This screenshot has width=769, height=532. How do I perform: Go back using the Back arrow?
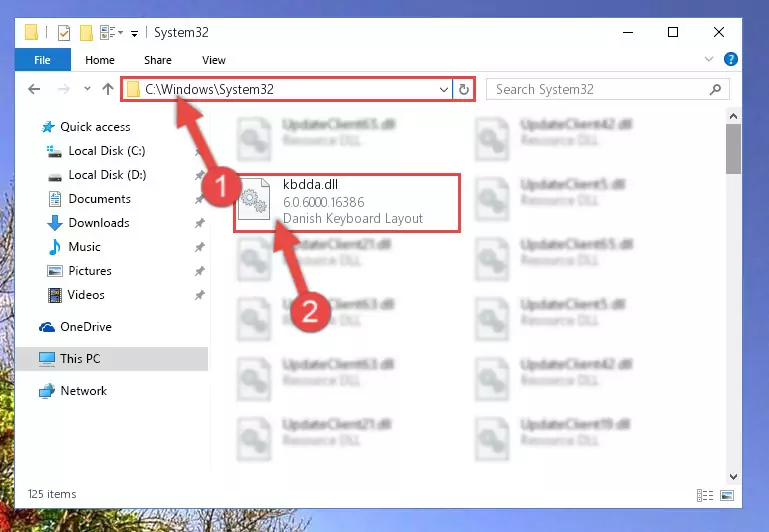pos(34,89)
